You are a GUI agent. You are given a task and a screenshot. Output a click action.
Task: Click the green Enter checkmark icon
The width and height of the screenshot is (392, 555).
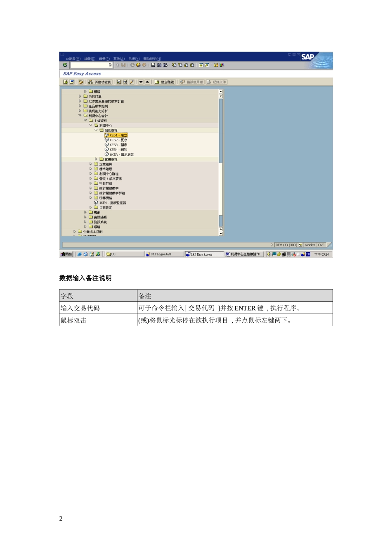[65, 65]
